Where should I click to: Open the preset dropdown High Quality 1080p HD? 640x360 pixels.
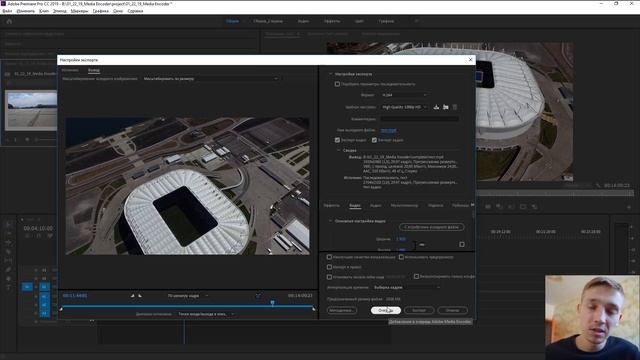point(404,107)
